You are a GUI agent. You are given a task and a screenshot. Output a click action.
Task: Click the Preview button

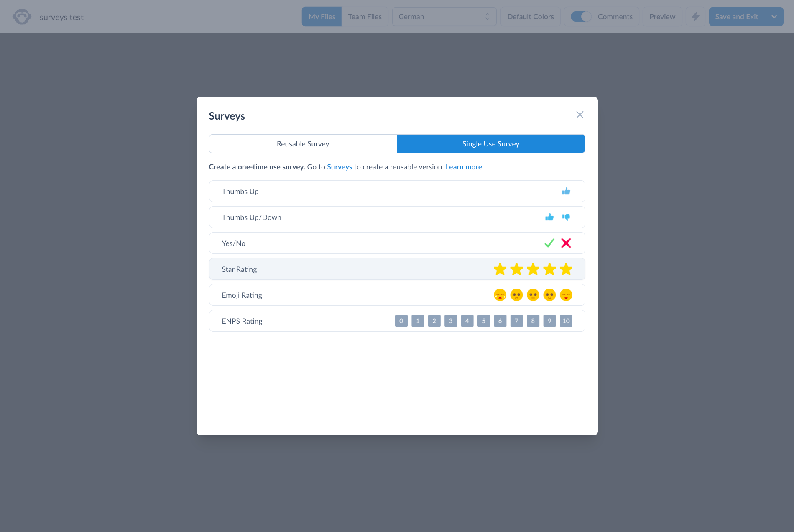tap(662, 17)
